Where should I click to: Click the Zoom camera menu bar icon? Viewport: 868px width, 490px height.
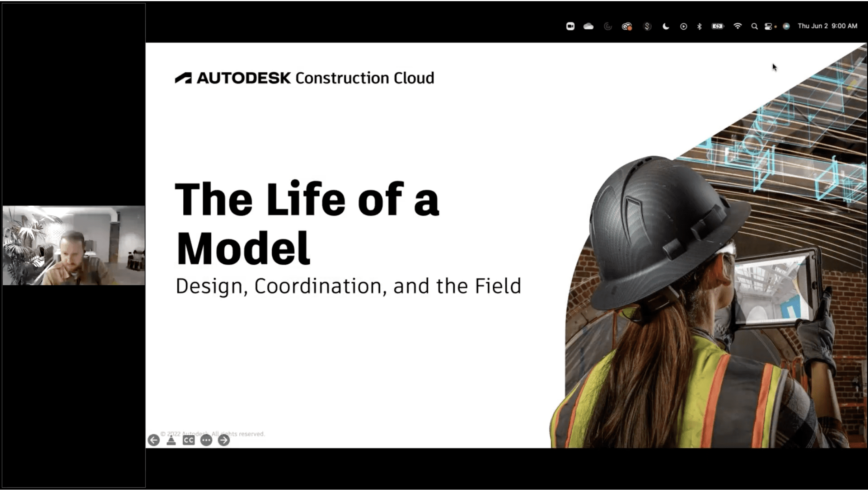[x=570, y=26]
